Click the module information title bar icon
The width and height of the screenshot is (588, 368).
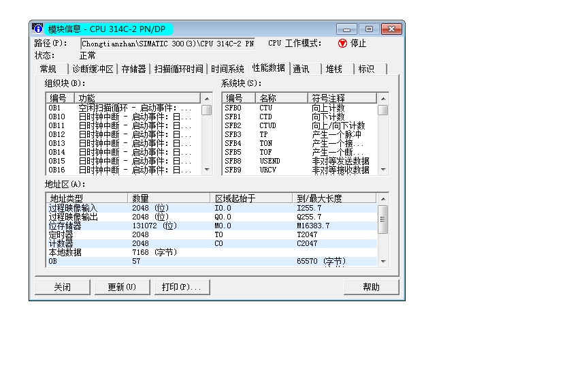pyautogui.click(x=37, y=29)
